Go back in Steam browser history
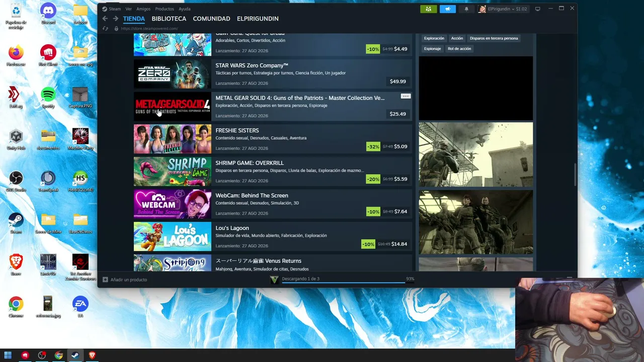644x362 pixels. pyautogui.click(x=105, y=19)
